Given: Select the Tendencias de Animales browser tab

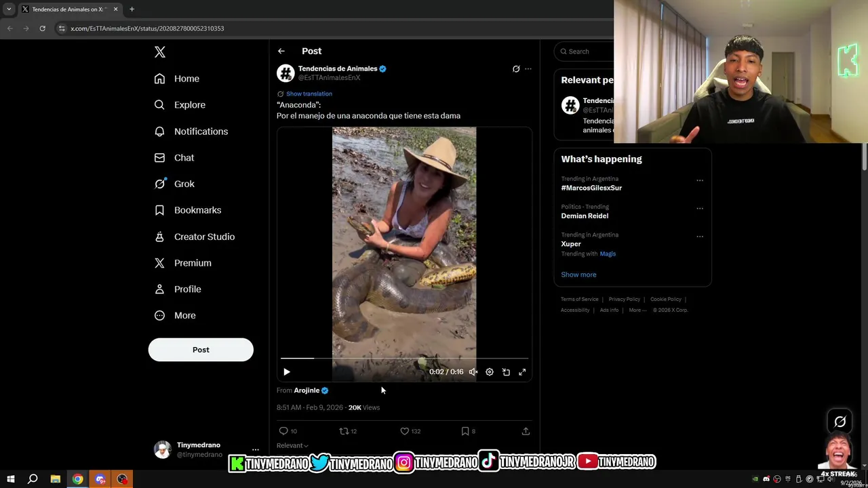Looking at the screenshot, I should [70, 9].
